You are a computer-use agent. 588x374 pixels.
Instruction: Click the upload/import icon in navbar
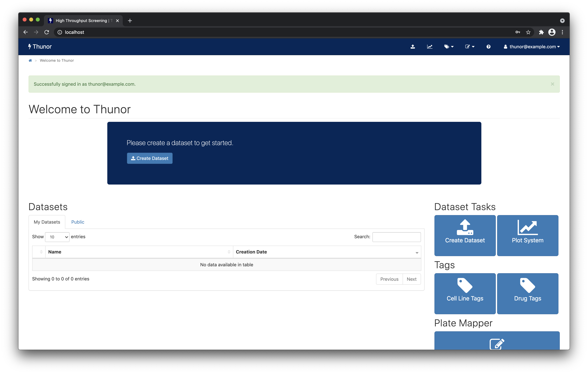click(412, 46)
